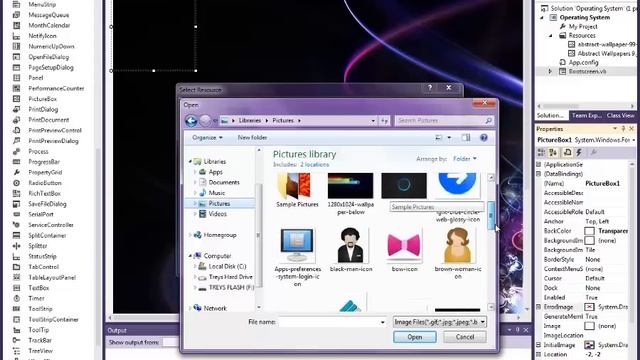The height and width of the screenshot is (360, 640).
Task: Select MonthCalendar icon in the Toolbox
Action: [16, 25]
